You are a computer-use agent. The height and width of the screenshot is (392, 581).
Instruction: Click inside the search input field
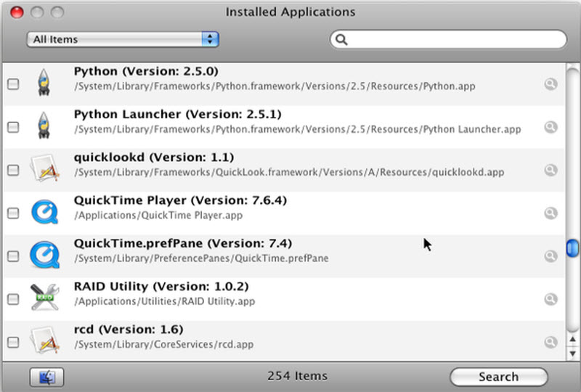(448, 39)
